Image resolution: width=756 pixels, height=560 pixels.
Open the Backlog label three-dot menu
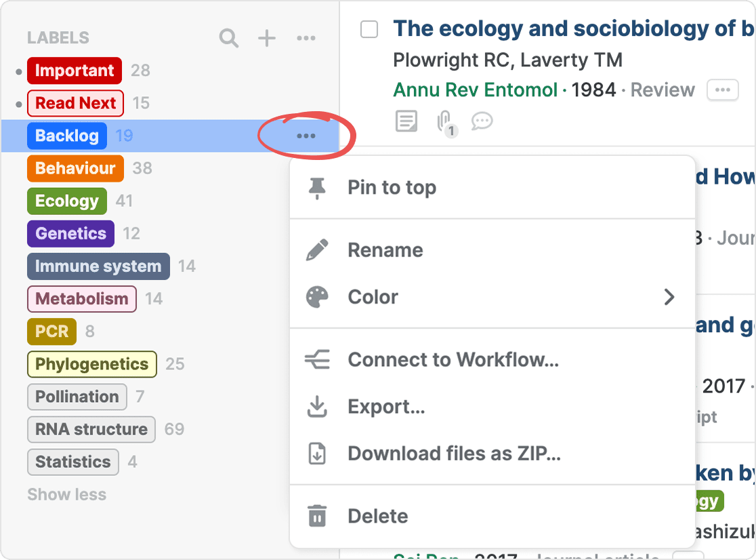tap(306, 136)
